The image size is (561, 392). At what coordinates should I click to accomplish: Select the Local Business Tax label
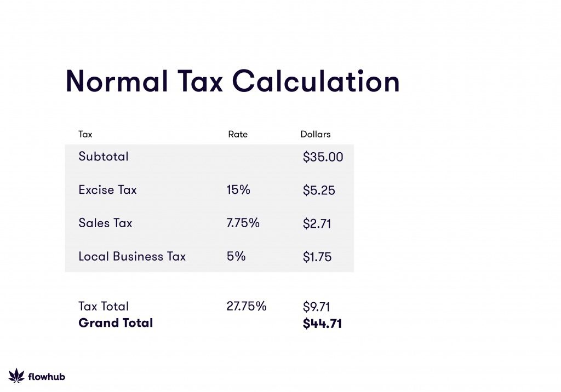[132, 256]
